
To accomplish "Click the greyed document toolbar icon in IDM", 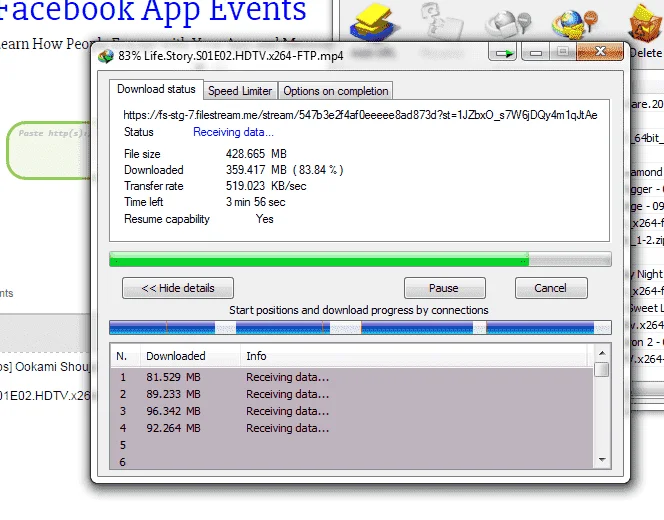I will [x=441, y=21].
